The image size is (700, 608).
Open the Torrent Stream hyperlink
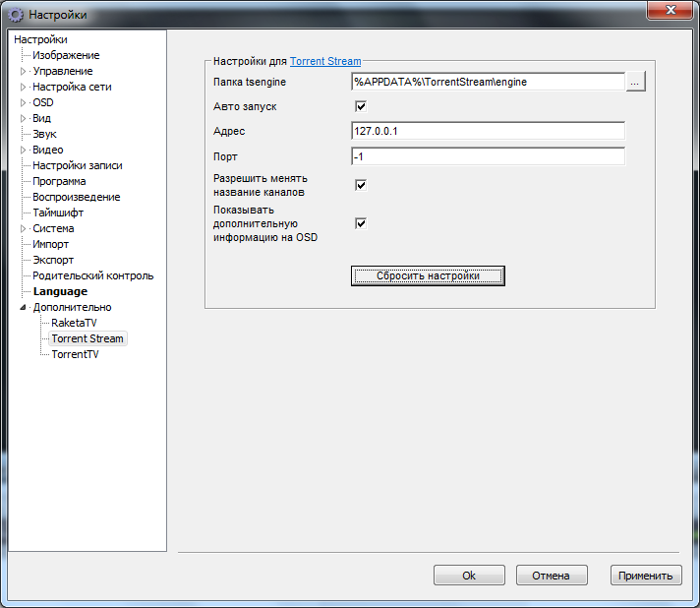[x=325, y=61]
